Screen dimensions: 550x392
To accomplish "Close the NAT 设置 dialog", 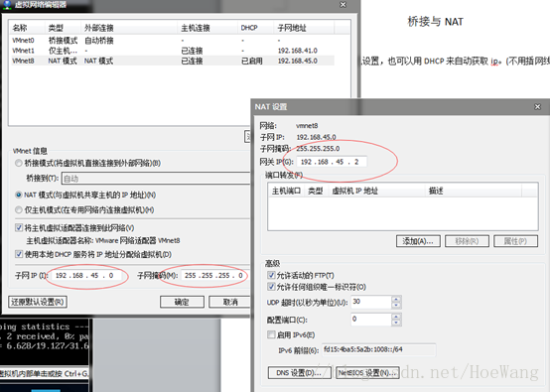I will [537, 106].
